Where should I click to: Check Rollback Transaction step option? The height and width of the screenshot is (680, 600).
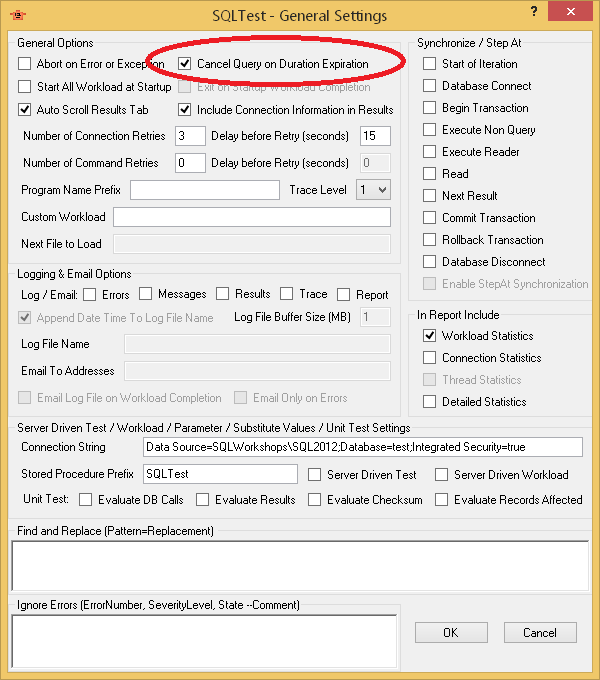point(429,240)
